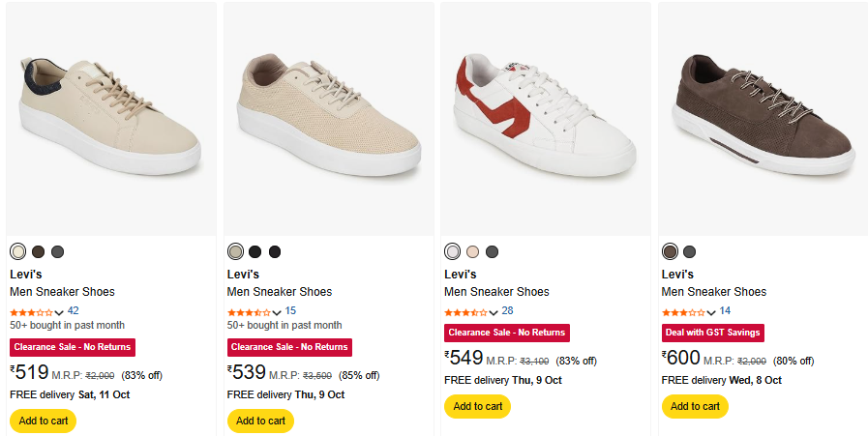
Task: Add the ₹600 brown sneaker to cart
Action: (695, 406)
